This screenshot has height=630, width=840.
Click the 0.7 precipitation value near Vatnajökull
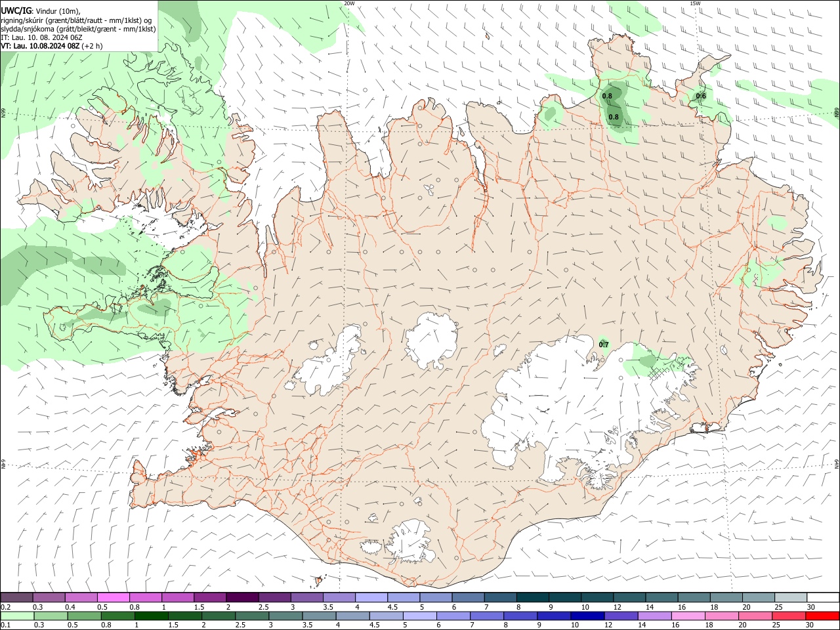click(604, 345)
